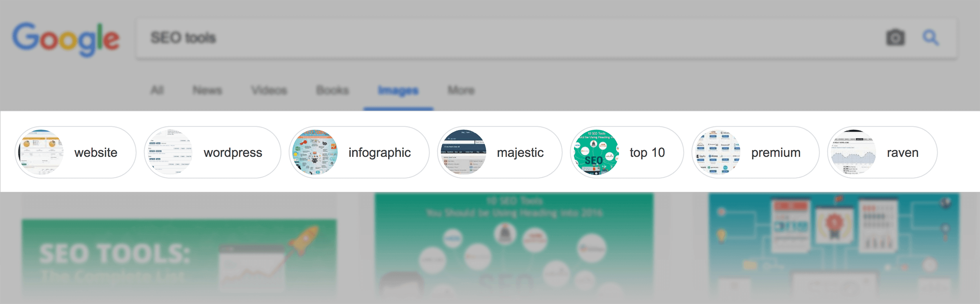Select the top 10 suggestion chip
The width and height of the screenshot is (980, 304).
pos(627,152)
